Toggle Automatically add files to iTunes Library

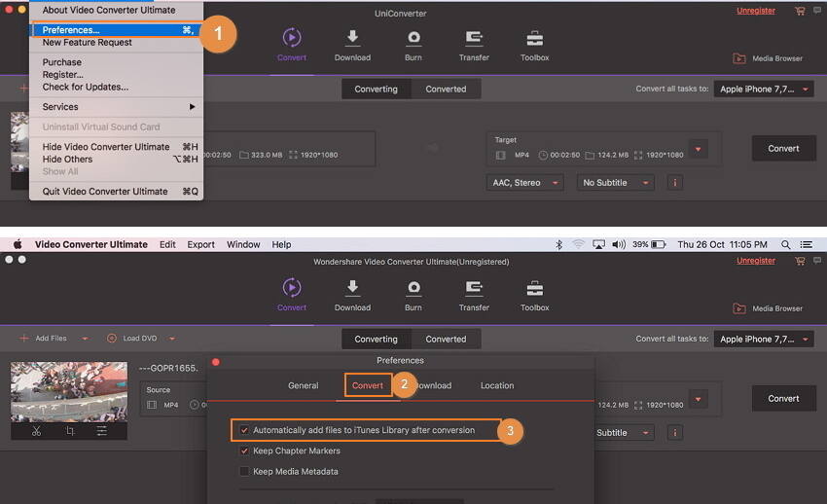[x=244, y=430]
